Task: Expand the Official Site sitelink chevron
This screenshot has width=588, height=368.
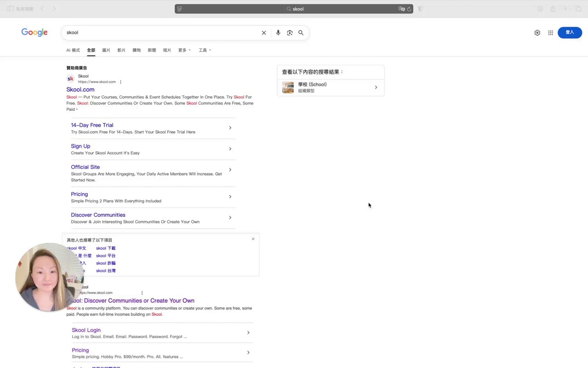Action: pos(230,170)
